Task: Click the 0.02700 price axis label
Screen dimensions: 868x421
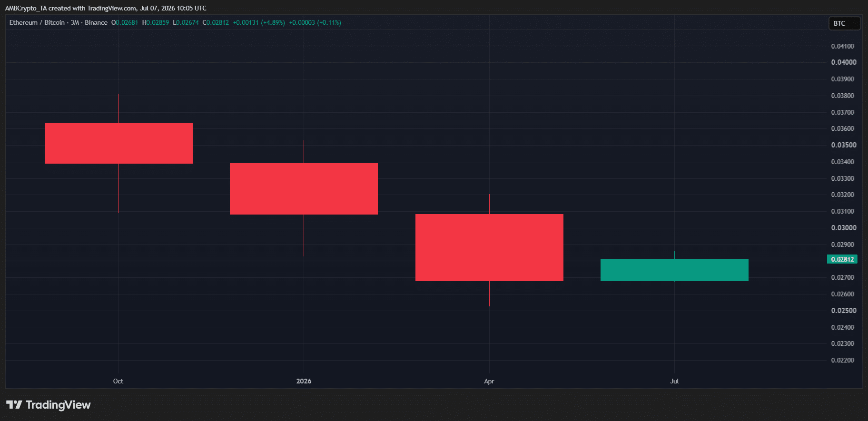Action: point(843,277)
